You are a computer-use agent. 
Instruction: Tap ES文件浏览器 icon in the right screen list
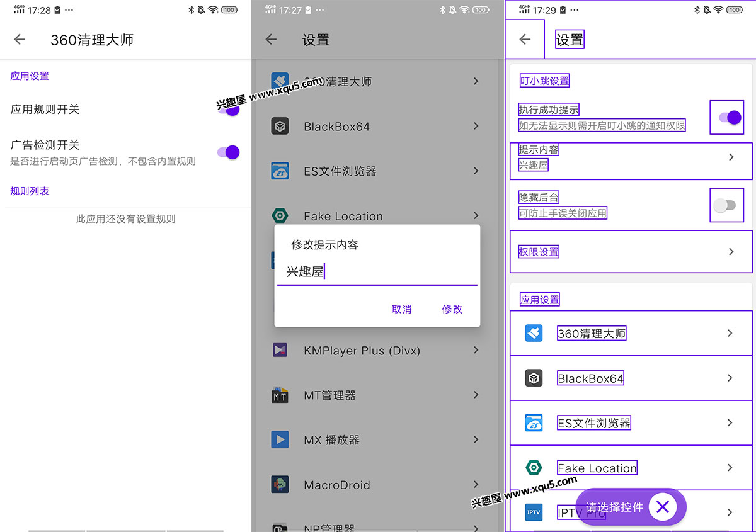coord(534,422)
